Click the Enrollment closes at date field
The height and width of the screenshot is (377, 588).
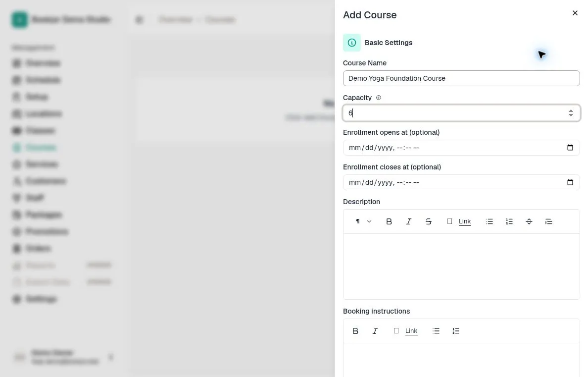pyautogui.click(x=461, y=182)
